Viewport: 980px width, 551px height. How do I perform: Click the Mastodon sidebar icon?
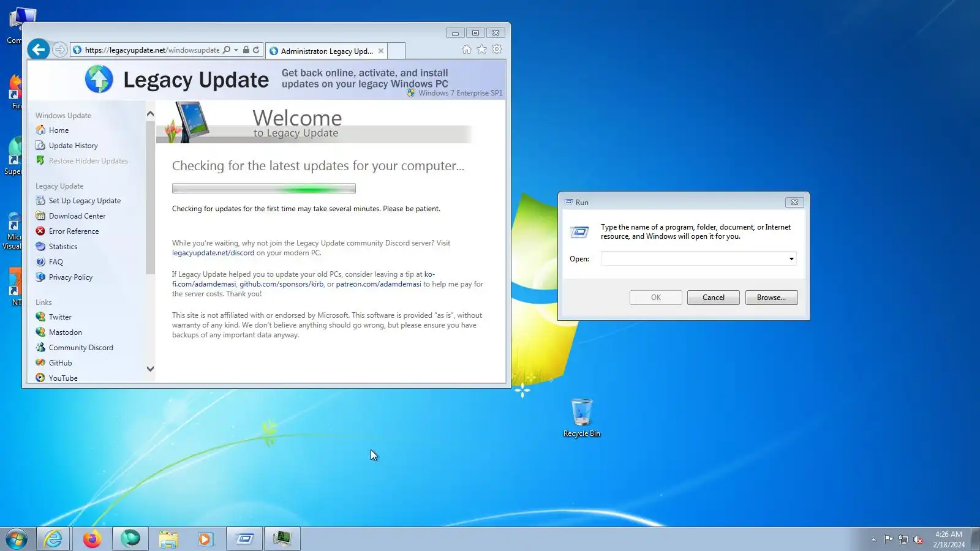(40, 332)
